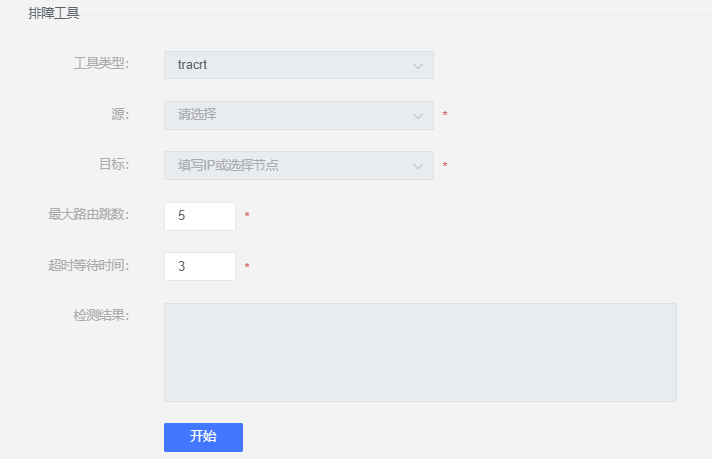Click the red asterisk beside the 源 dropdown

point(445,114)
